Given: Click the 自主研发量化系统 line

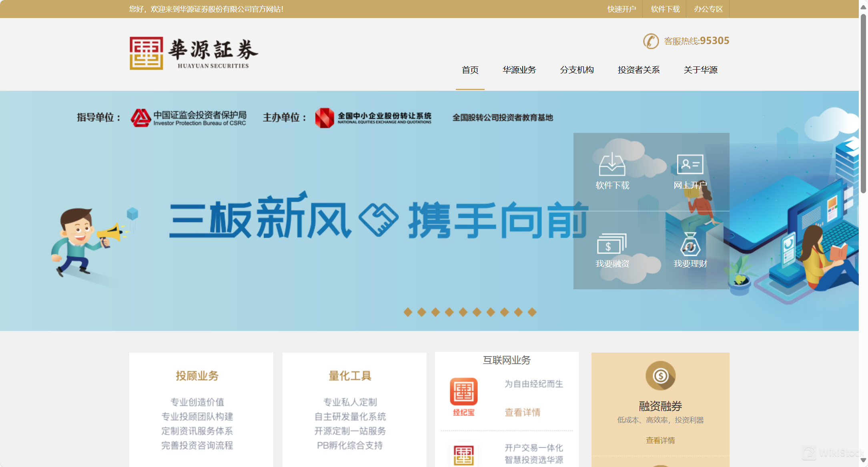Looking at the screenshot, I should coord(350,417).
